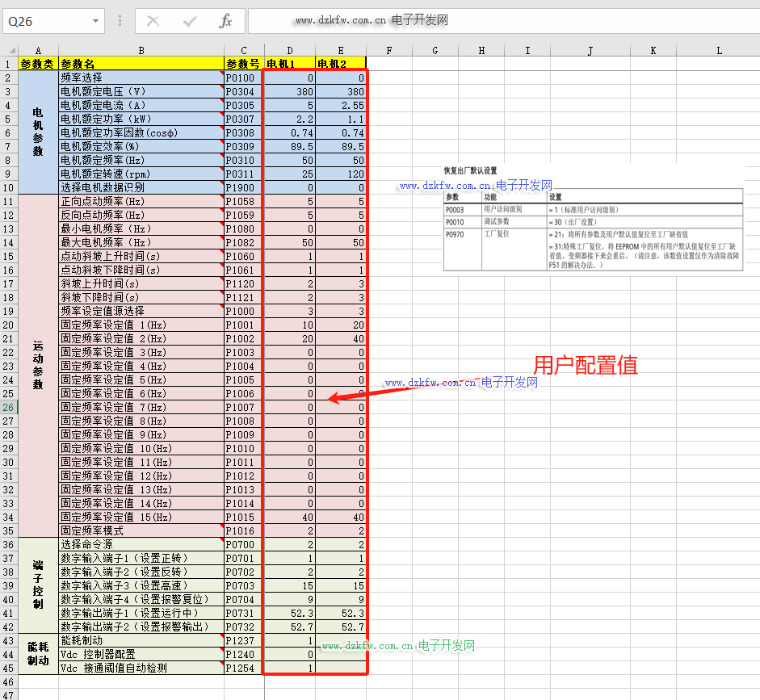760x700 pixels.
Task: Click the red 用户配置值 annotation text
Action: point(585,365)
